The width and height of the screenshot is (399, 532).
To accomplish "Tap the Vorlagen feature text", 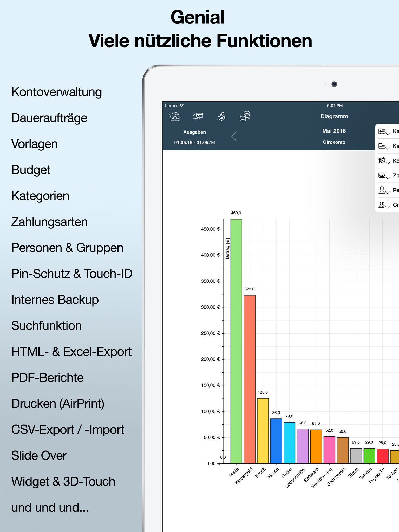I will [x=35, y=144].
